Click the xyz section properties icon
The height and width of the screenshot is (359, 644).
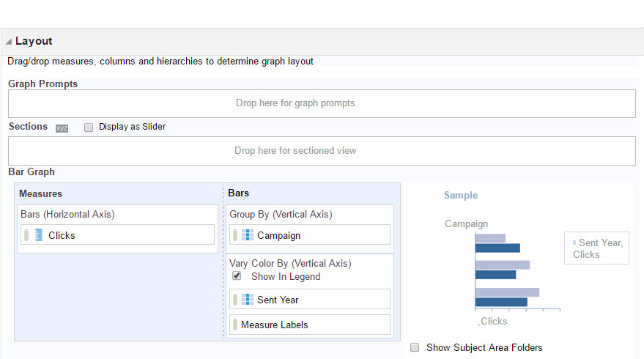(x=62, y=127)
